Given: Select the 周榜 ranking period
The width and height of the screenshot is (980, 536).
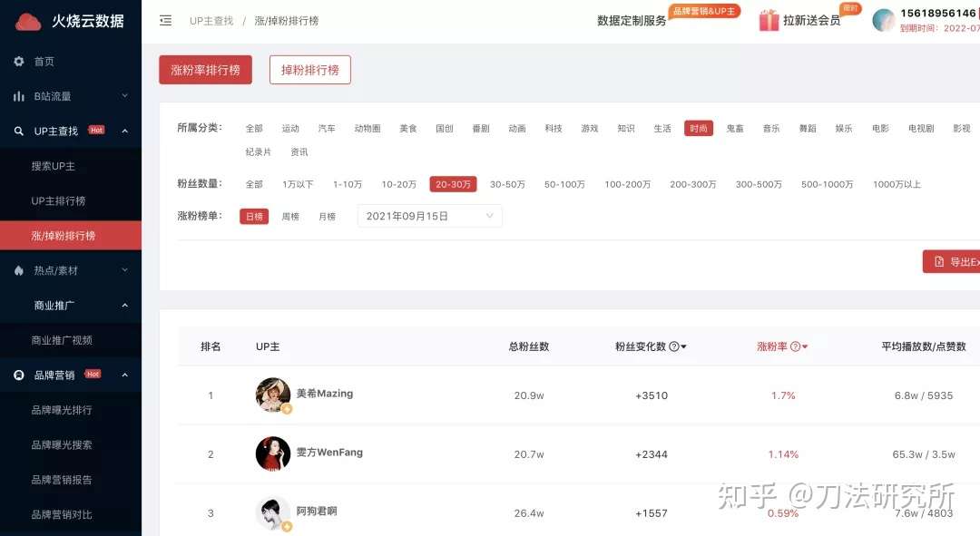Looking at the screenshot, I should [290, 216].
